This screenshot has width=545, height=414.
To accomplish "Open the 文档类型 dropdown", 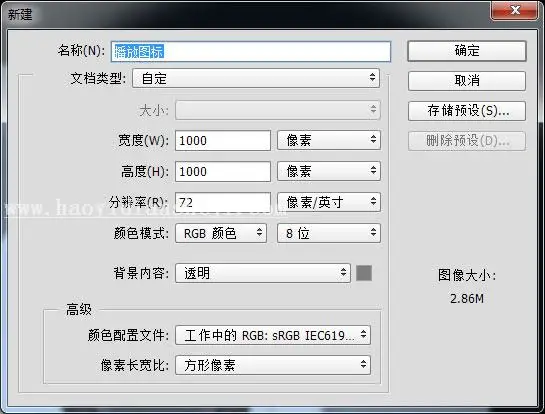I will point(256,78).
